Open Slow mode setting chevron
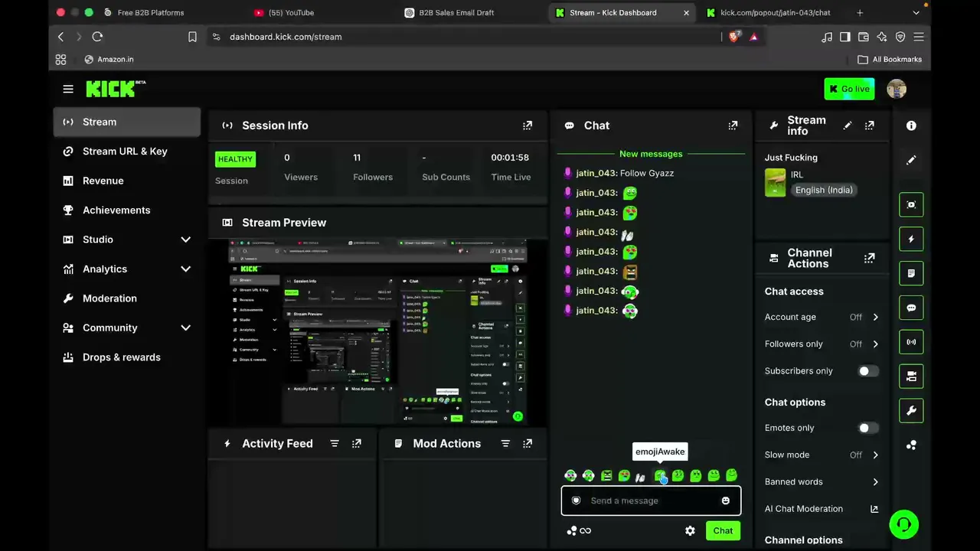 click(875, 455)
